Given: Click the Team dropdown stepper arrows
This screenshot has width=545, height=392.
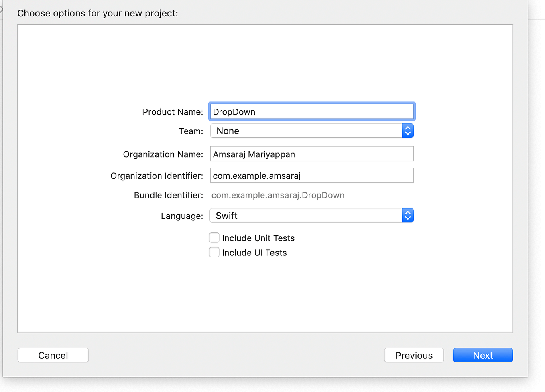Looking at the screenshot, I should pos(408,131).
